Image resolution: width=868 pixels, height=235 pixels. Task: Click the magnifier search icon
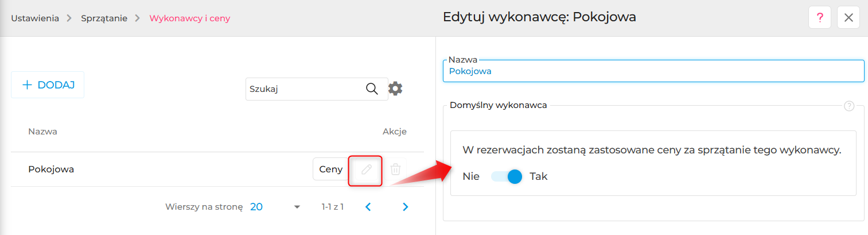pyautogui.click(x=372, y=88)
